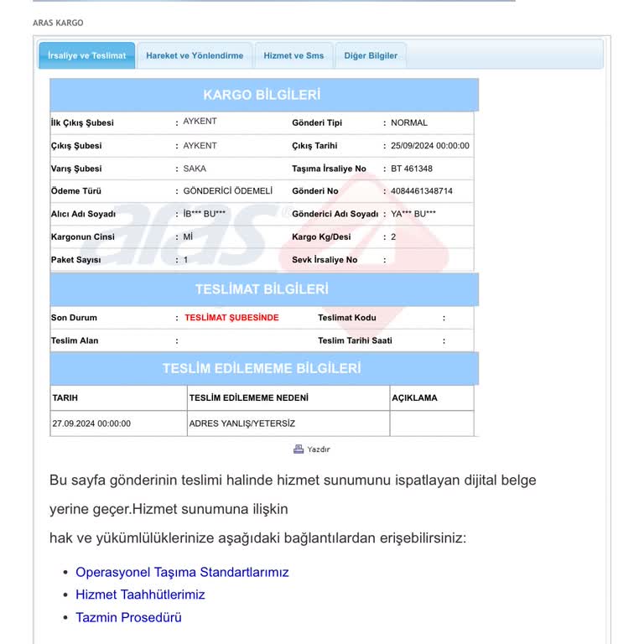This screenshot has height=644, width=644.
Task: Click the Kargonun Cinsi value Mİ
Action: coord(188,236)
